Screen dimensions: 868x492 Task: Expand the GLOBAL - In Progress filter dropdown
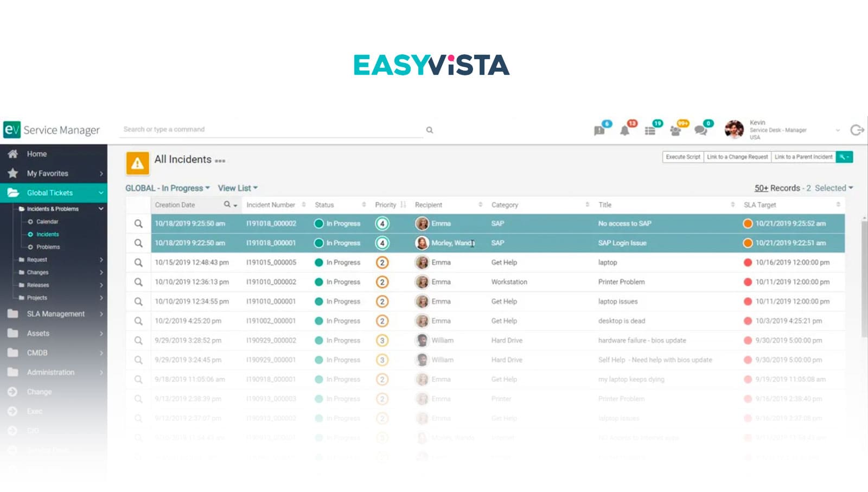[168, 188]
